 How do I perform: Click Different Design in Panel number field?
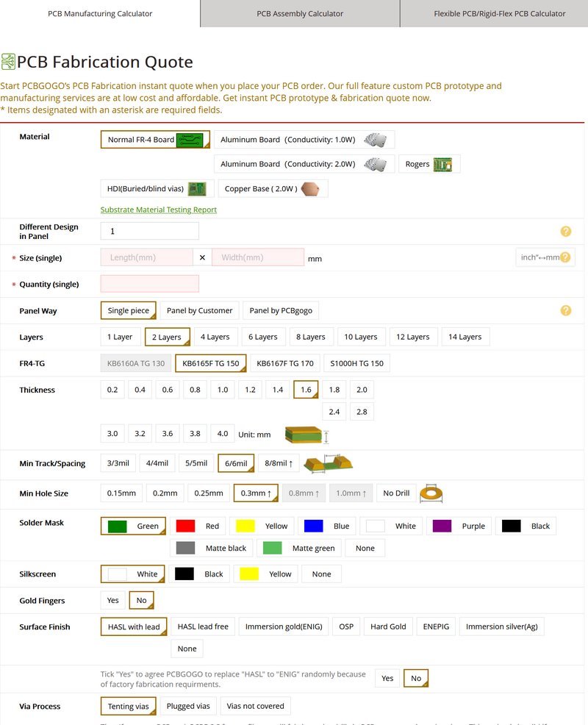[x=150, y=231]
